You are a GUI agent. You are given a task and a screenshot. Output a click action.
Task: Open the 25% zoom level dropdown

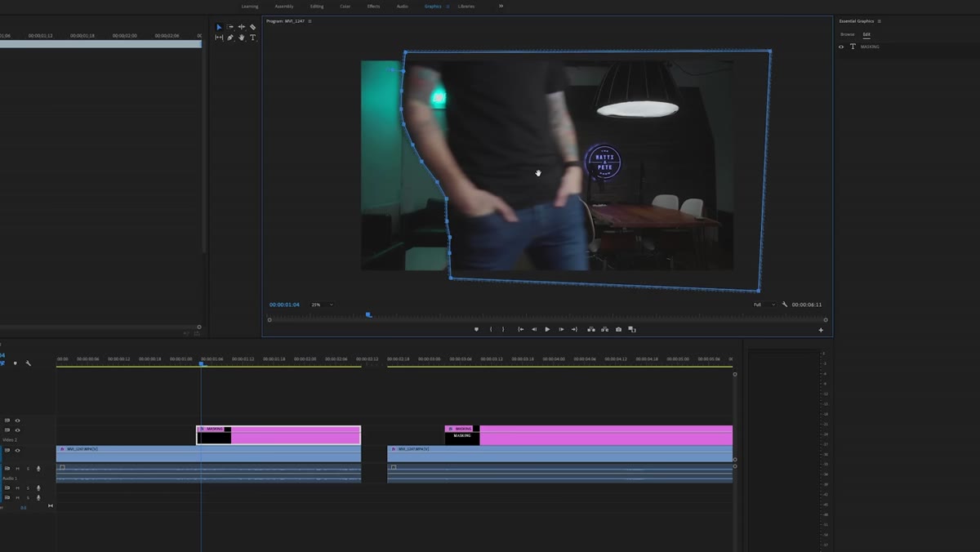[322, 305]
